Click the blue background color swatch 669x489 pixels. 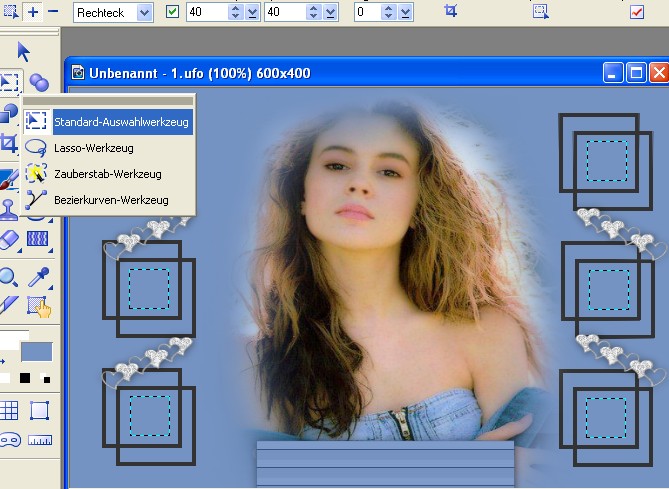(x=37, y=352)
